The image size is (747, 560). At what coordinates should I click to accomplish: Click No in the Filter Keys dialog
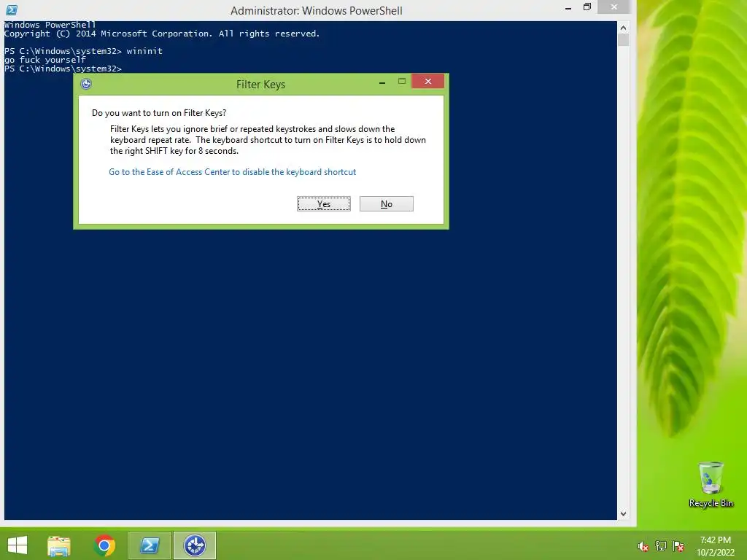pyautogui.click(x=387, y=204)
